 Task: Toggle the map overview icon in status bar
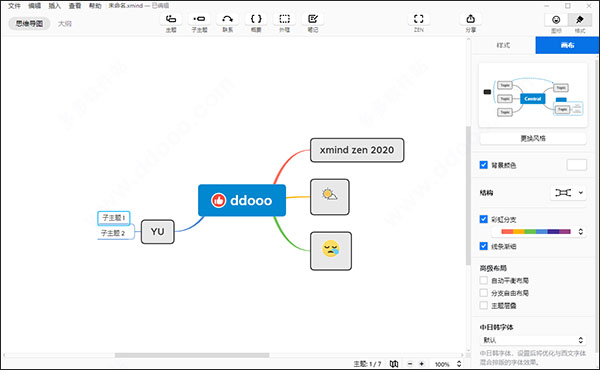(x=394, y=364)
